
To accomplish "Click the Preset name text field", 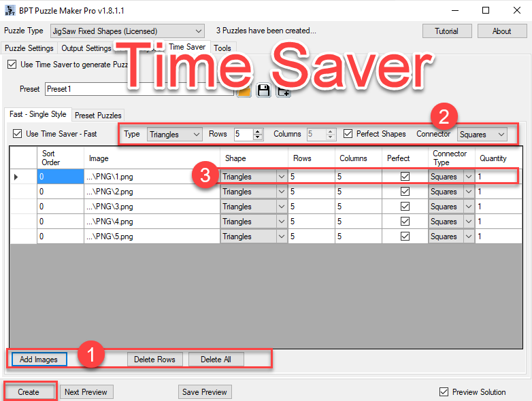I will click(136, 89).
